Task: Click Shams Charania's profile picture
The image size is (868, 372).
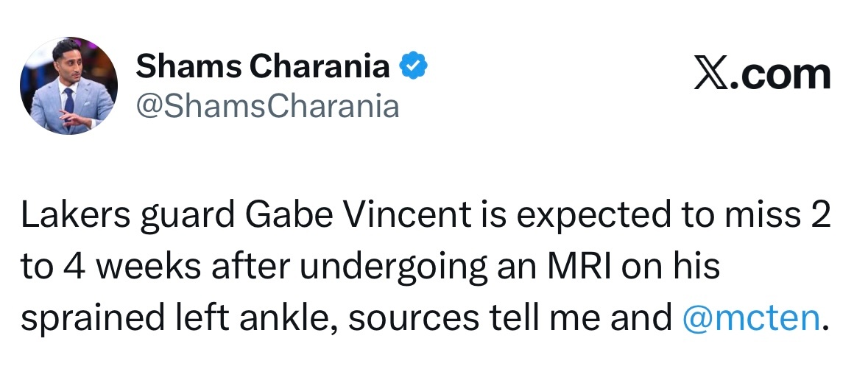Action: tap(69, 85)
